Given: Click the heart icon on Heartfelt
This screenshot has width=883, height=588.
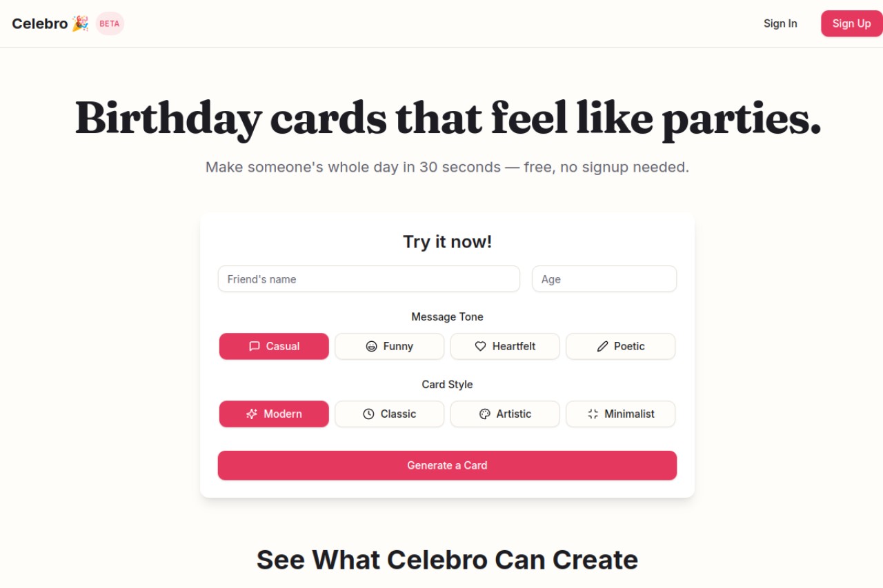Looking at the screenshot, I should click(x=481, y=346).
